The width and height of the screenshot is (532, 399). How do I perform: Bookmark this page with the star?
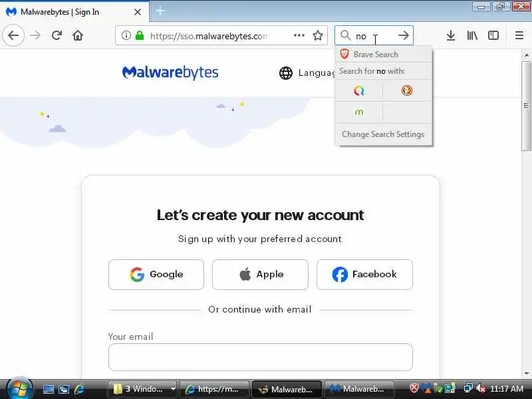tap(318, 35)
